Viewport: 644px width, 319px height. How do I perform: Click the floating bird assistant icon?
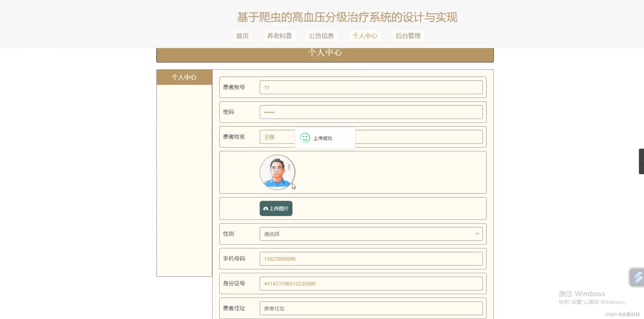[637, 277]
